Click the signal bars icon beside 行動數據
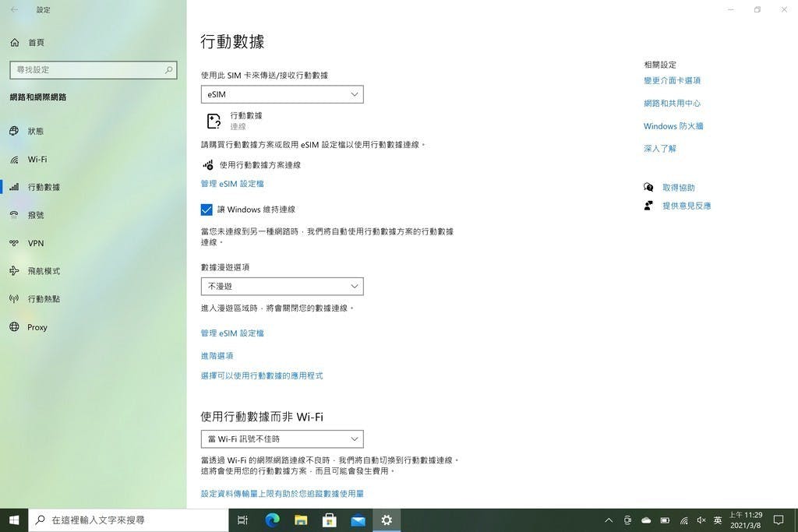Viewport: 798px width, 532px height. (x=14, y=187)
